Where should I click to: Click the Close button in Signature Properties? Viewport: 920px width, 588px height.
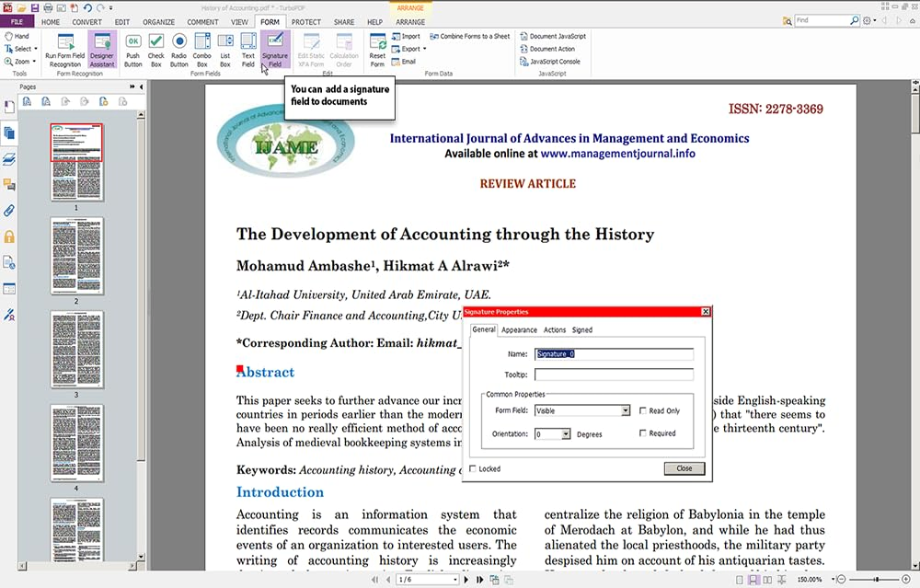684,468
